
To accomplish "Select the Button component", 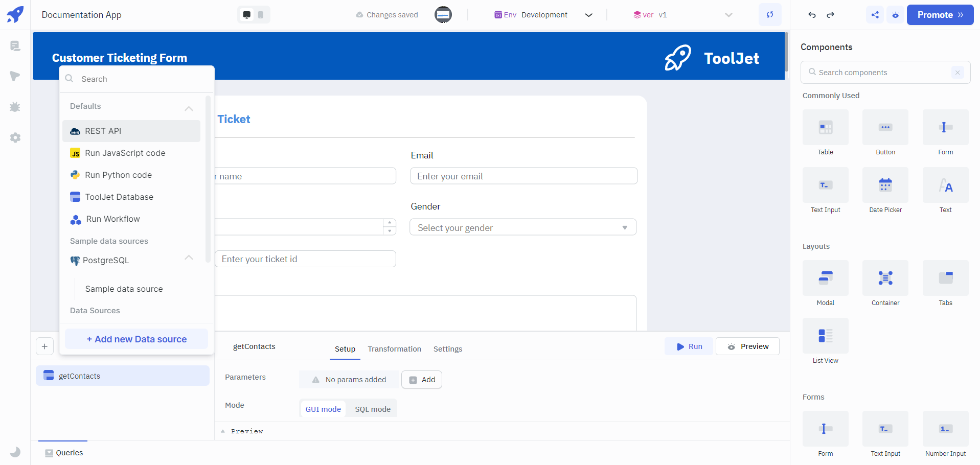I will 885,132.
